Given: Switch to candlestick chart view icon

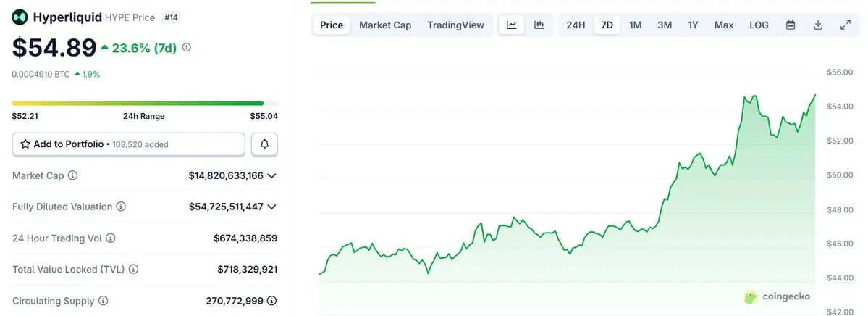Looking at the screenshot, I should 539,25.
